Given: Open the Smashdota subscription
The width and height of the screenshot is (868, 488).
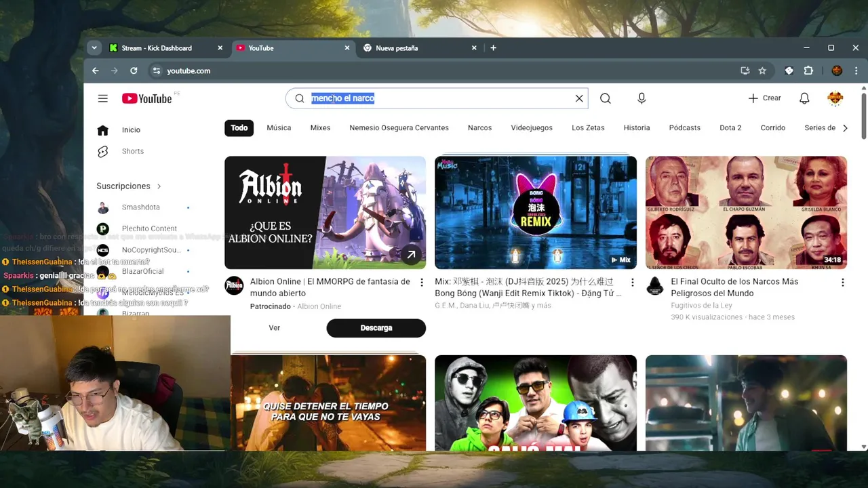Looking at the screenshot, I should point(141,207).
